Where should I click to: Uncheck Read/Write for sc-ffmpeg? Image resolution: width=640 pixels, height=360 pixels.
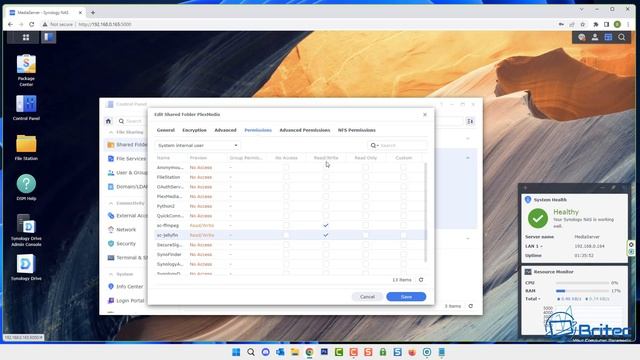click(326, 225)
